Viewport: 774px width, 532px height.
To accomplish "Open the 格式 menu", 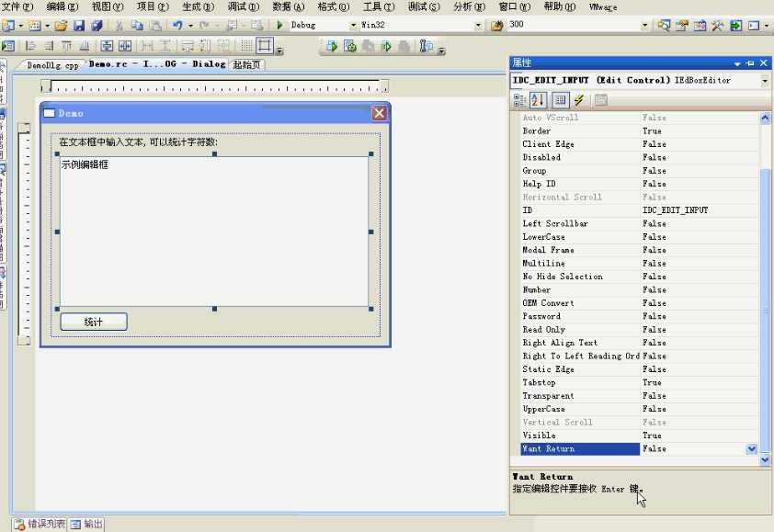I will coord(333,7).
